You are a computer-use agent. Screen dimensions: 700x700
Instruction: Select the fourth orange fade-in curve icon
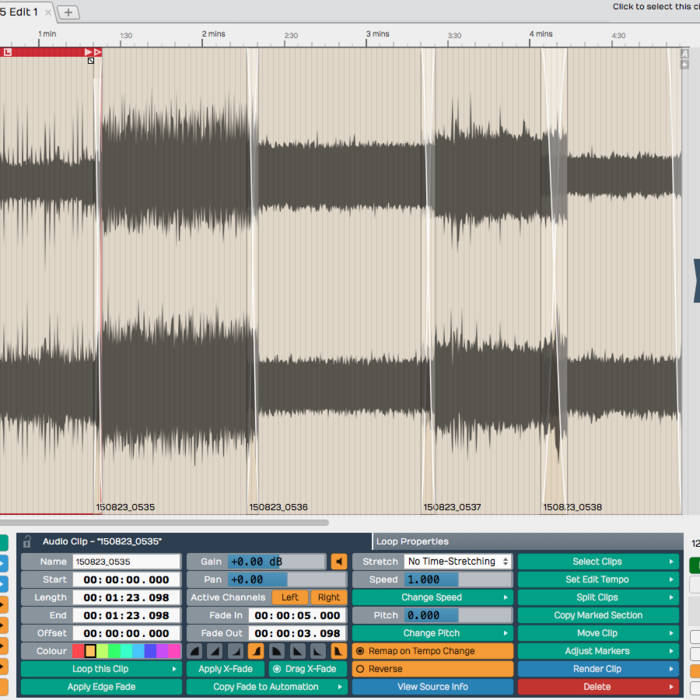point(255,651)
